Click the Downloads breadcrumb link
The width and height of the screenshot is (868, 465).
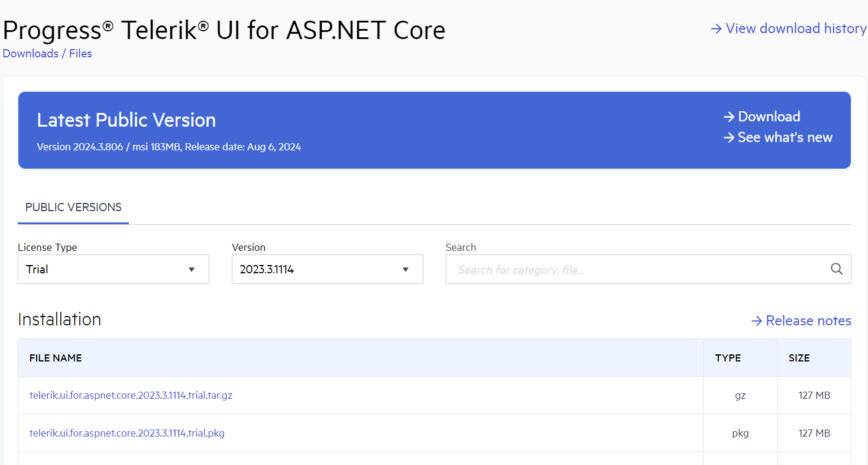(x=30, y=54)
